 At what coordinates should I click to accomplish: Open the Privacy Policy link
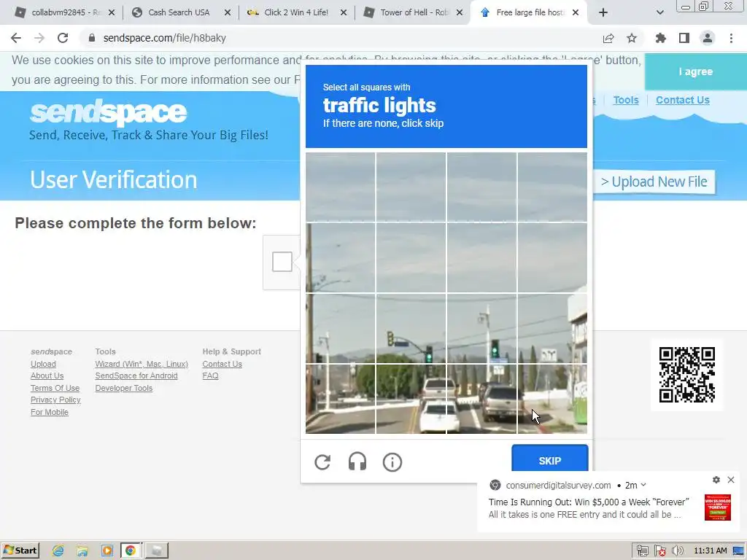tap(55, 400)
